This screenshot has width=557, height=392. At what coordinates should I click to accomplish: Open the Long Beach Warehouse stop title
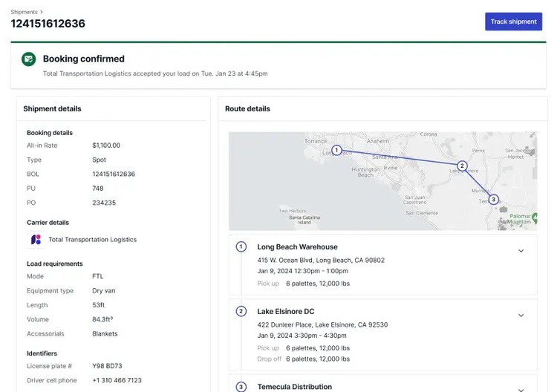297,246
